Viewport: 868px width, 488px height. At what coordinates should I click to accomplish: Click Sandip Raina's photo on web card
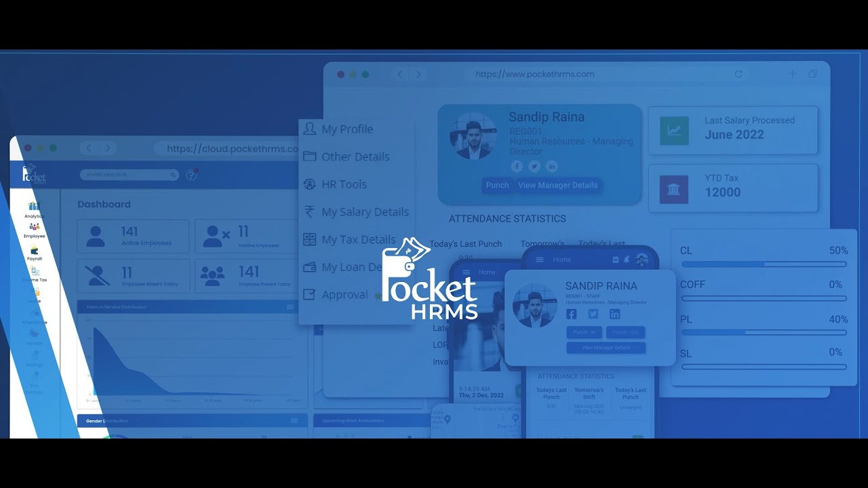click(x=474, y=136)
